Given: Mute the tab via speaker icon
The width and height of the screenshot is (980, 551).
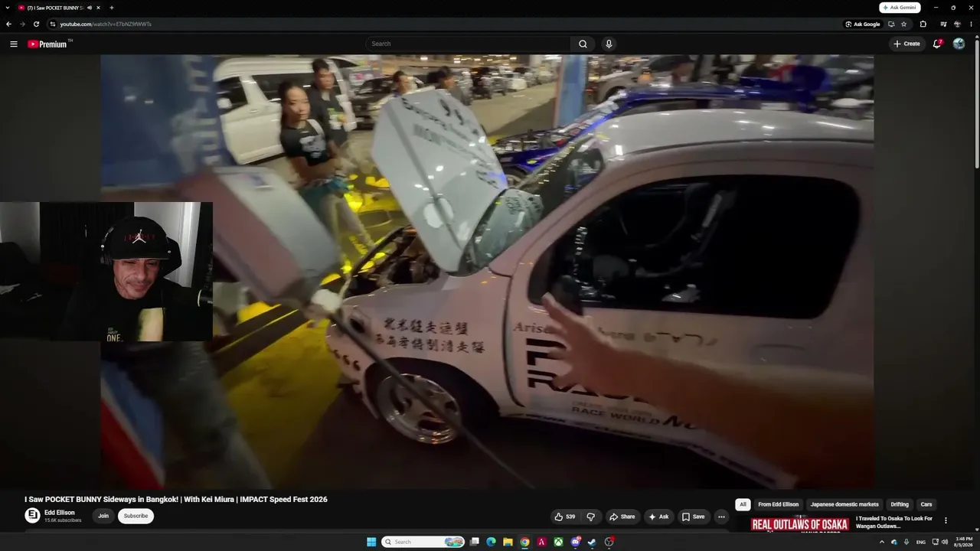Looking at the screenshot, I should tap(89, 8).
